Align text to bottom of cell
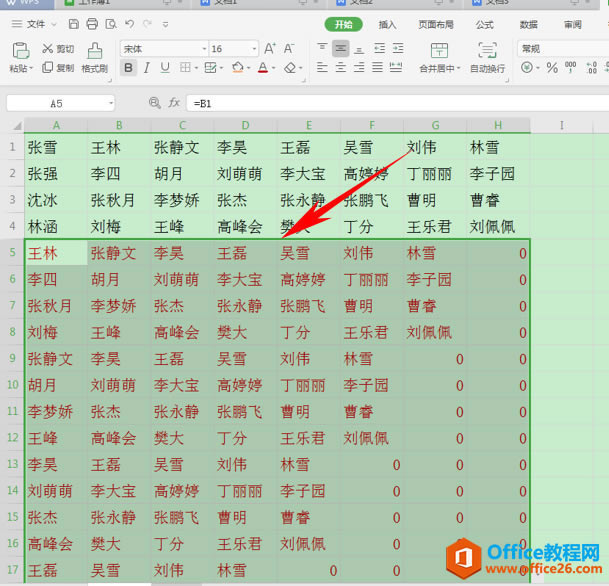The image size is (609, 586). tap(359, 48)
